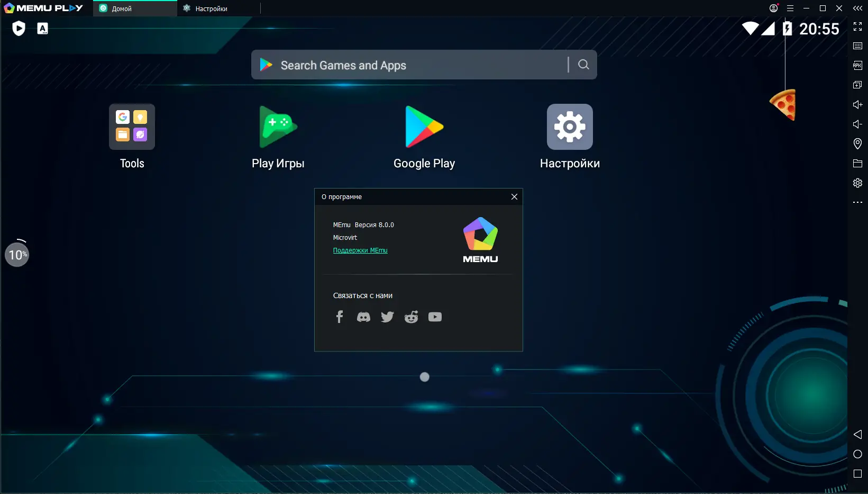Toggle fullscreen mode
This screenshot has width=868, height=494.
click(x=858, y=27)
